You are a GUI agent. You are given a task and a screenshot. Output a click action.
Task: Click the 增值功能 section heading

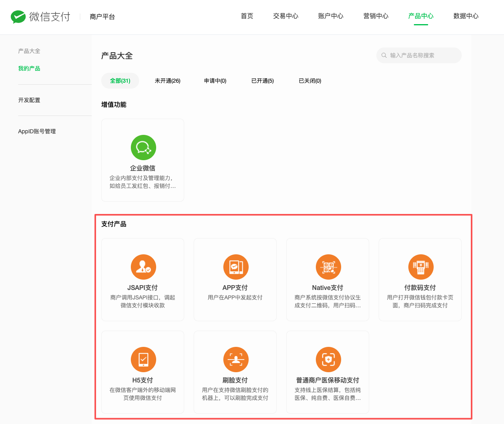(114, 104)
